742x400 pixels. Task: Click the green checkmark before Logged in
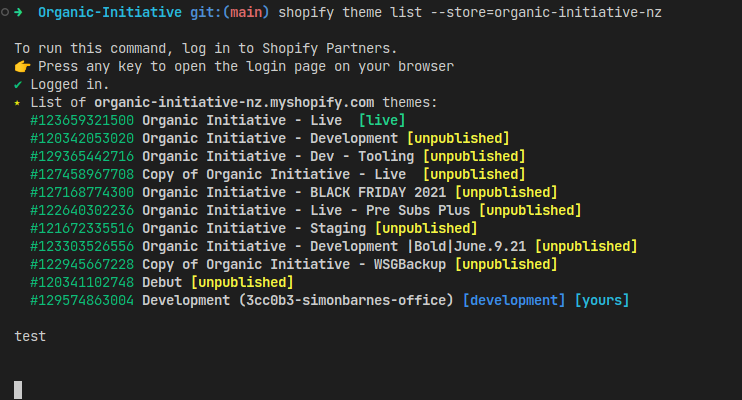pos(18,85)
